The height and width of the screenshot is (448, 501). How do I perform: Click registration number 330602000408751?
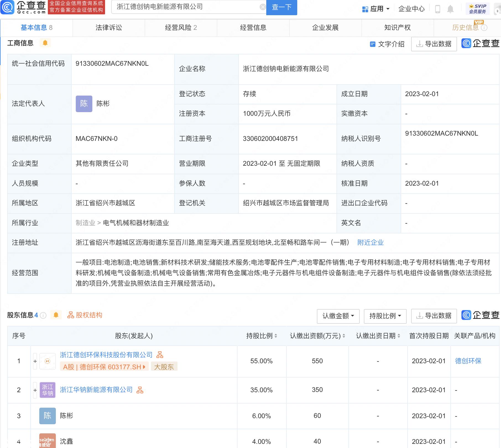pyautogui.click(x=270, y=139)
